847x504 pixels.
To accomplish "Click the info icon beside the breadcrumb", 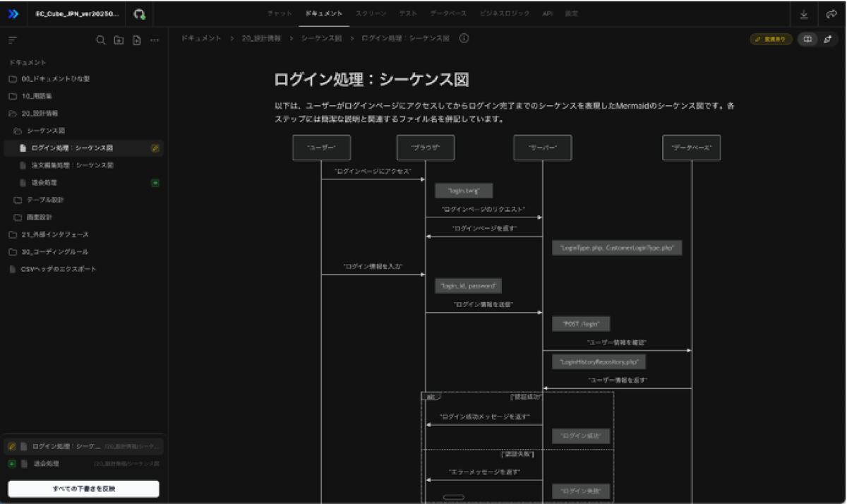I will pos(464,38).
